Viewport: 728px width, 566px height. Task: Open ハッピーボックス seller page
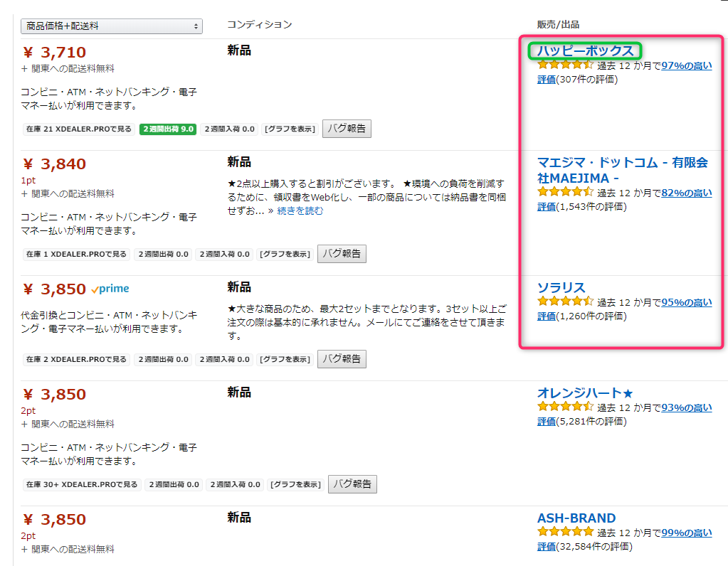[585, 51]
